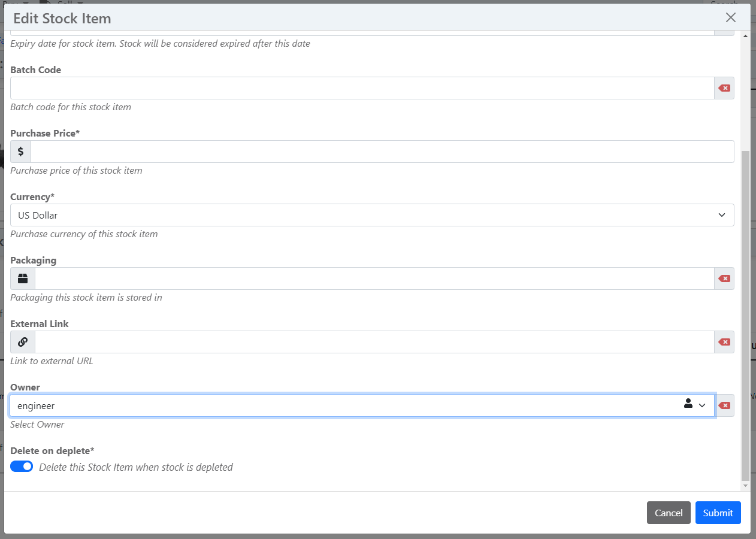Click the External Link chain icon
This screenshot has height=539, width=756.
pyautogui.click(x=23, y=342)
